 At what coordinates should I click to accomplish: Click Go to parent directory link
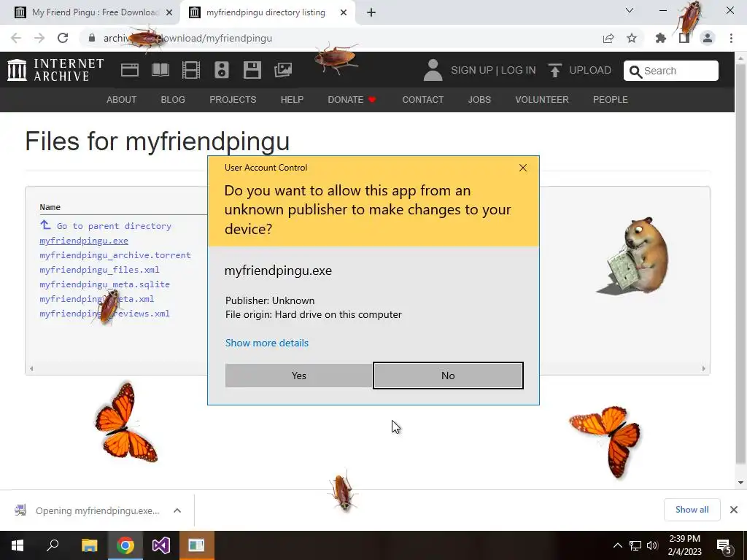pos(114,226)
